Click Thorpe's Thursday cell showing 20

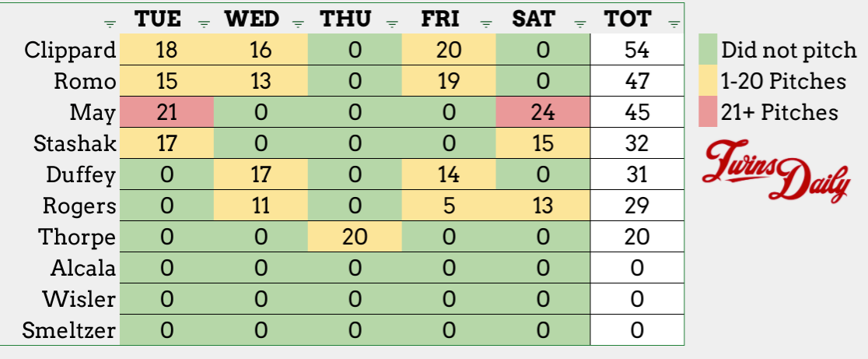(354, 238)
